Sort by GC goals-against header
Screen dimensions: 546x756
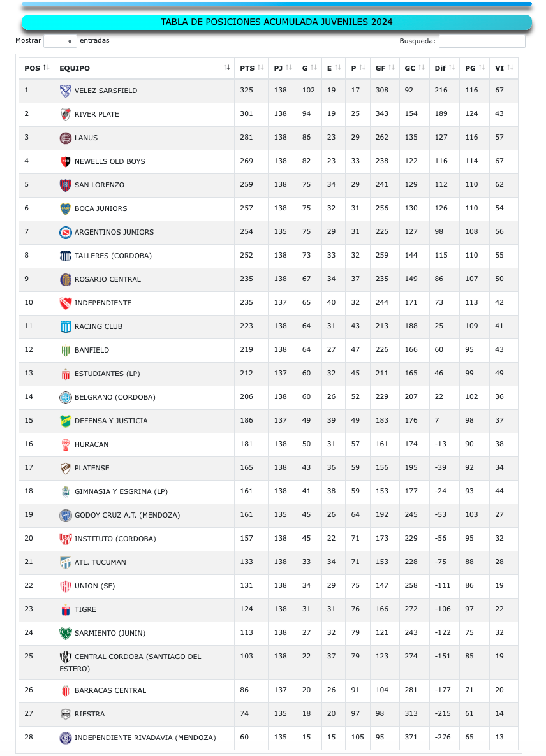click(415, 68)
